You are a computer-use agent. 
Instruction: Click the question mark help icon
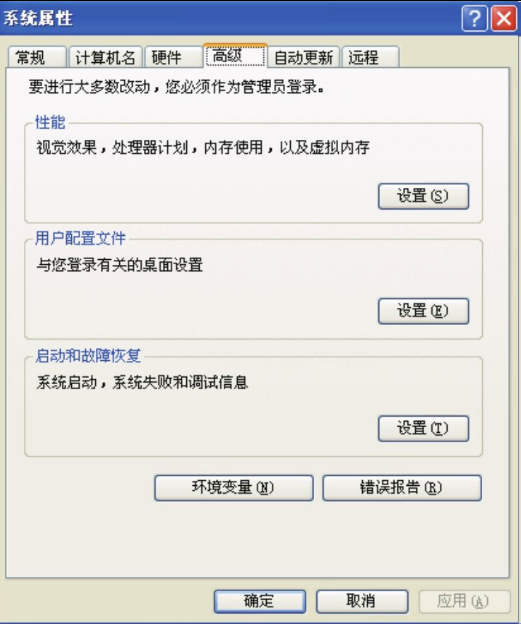[x=474, y=18]
